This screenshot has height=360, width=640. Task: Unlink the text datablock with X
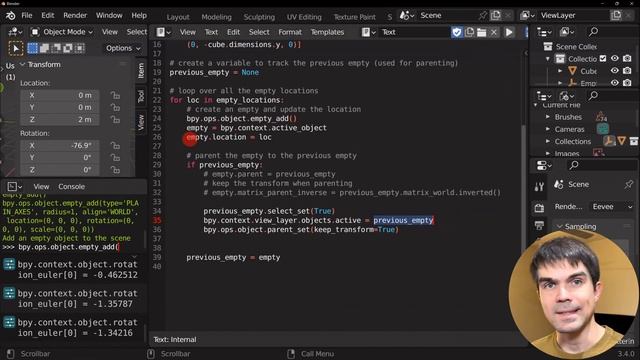[x=494, y=32]
